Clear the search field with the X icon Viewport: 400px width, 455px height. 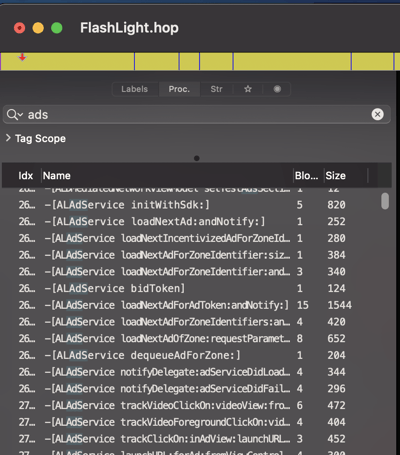click(x=377, y=115)
